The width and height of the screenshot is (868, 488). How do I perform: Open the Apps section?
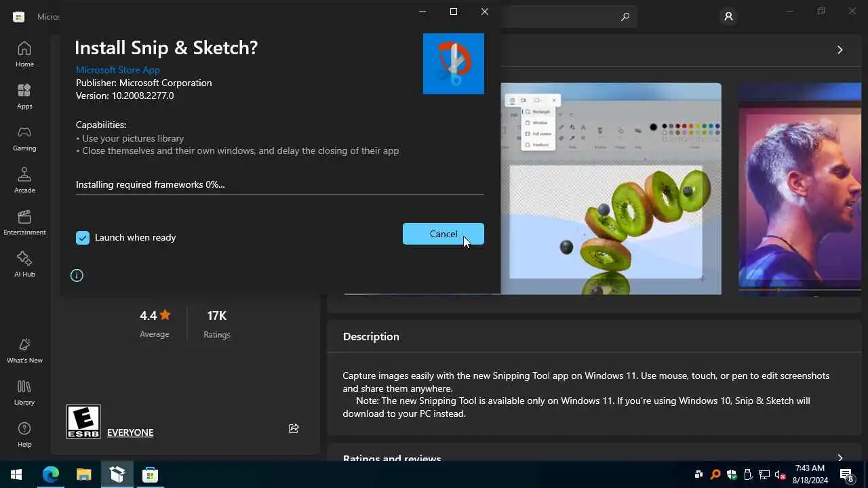[24, 96]
